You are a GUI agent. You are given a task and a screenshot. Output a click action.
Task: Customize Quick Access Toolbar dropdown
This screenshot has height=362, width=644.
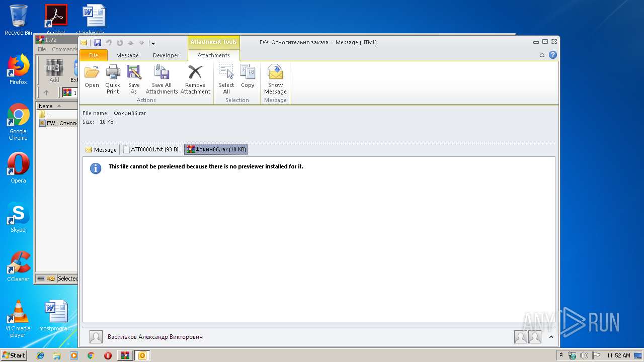pyautogui.click(x=153, y=43)
